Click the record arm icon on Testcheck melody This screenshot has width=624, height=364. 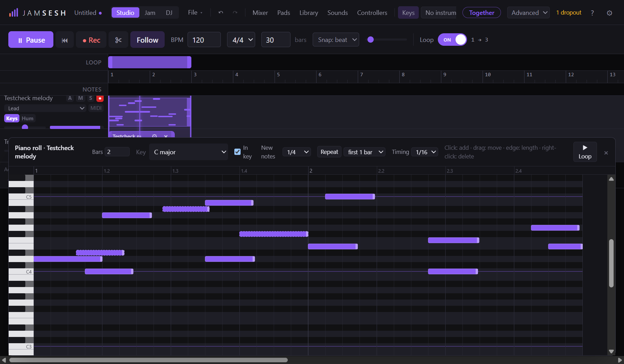[100, 98]
